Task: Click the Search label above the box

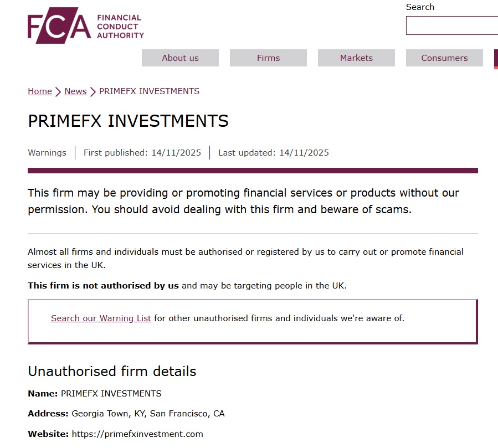Action: [x=420, y=7]
